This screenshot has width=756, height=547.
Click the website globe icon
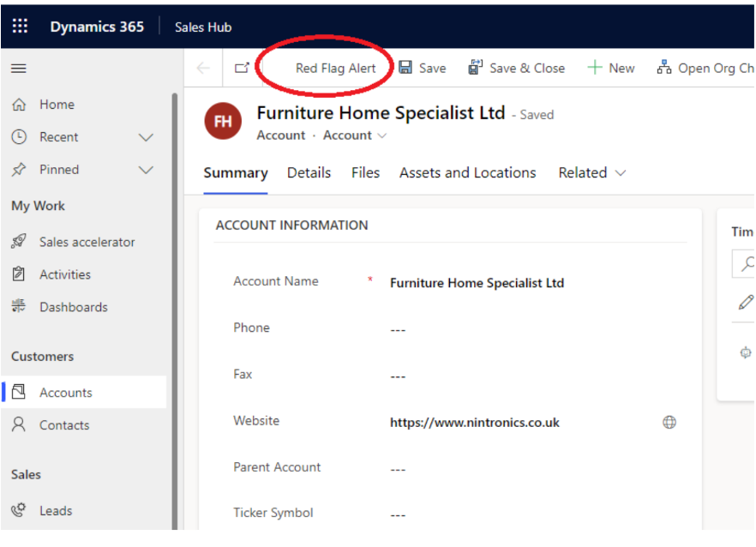pyautogui.click(x=669, y=423)
